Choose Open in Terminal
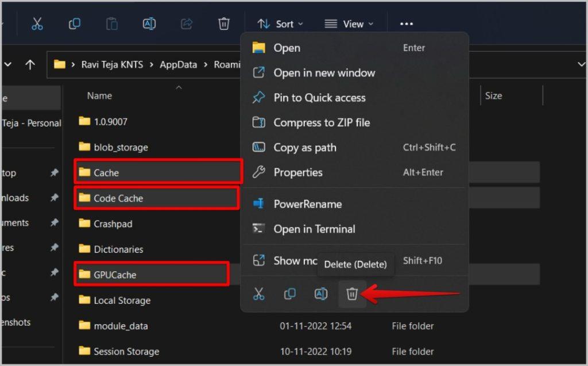The image size is (588, 366). (x=354, y=229)
